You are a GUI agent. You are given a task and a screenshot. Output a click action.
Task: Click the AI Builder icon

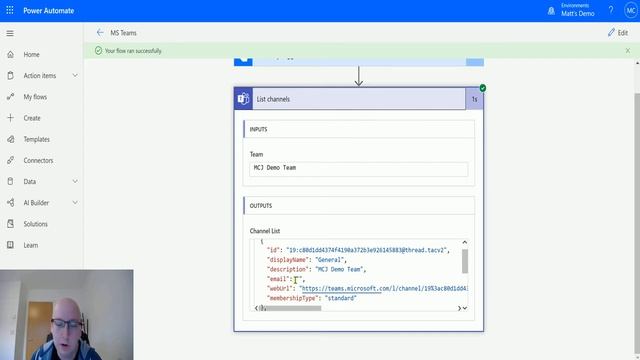coord(11,203)
